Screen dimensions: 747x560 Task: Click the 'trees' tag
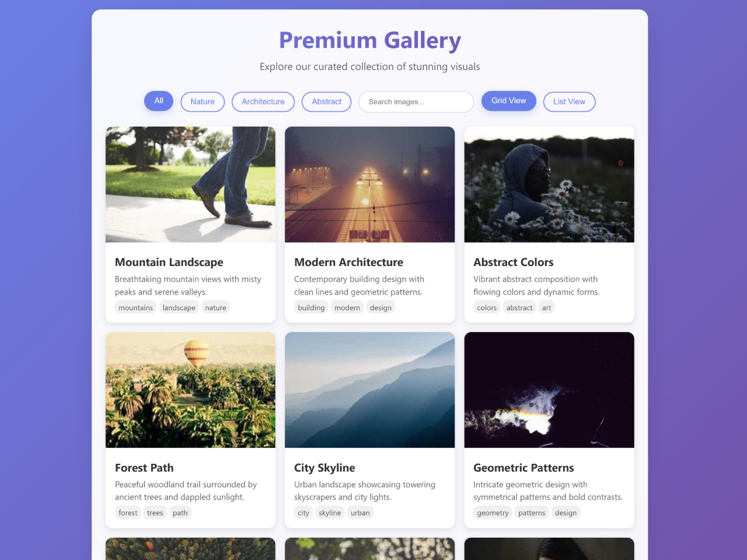click(x=155, y=513)
